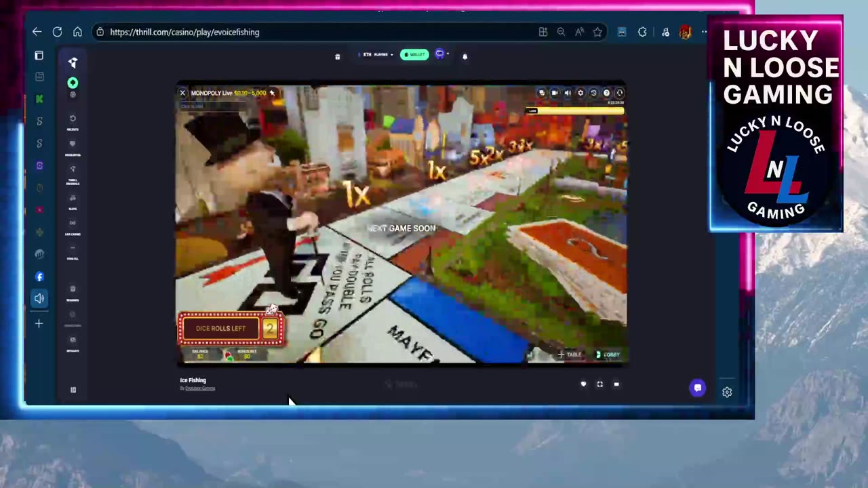Screen dimensions: 868x488
Task: View site info via lock icon
Action: click(100, 32)
